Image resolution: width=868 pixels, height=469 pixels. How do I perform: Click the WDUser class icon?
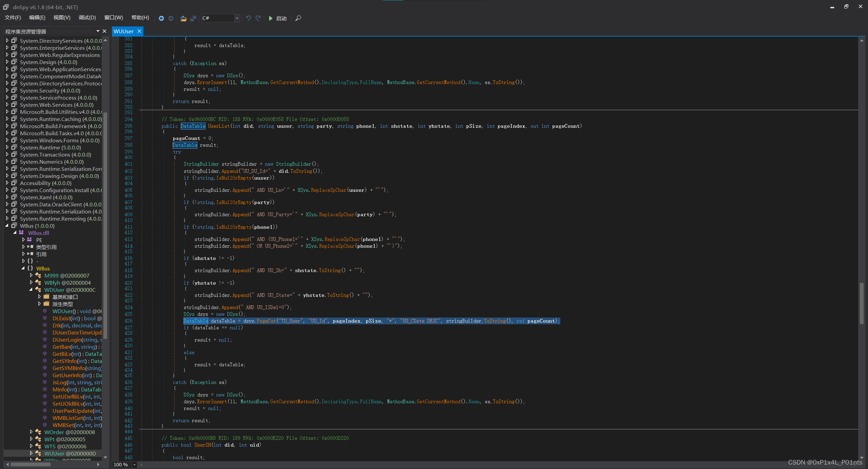38,290
